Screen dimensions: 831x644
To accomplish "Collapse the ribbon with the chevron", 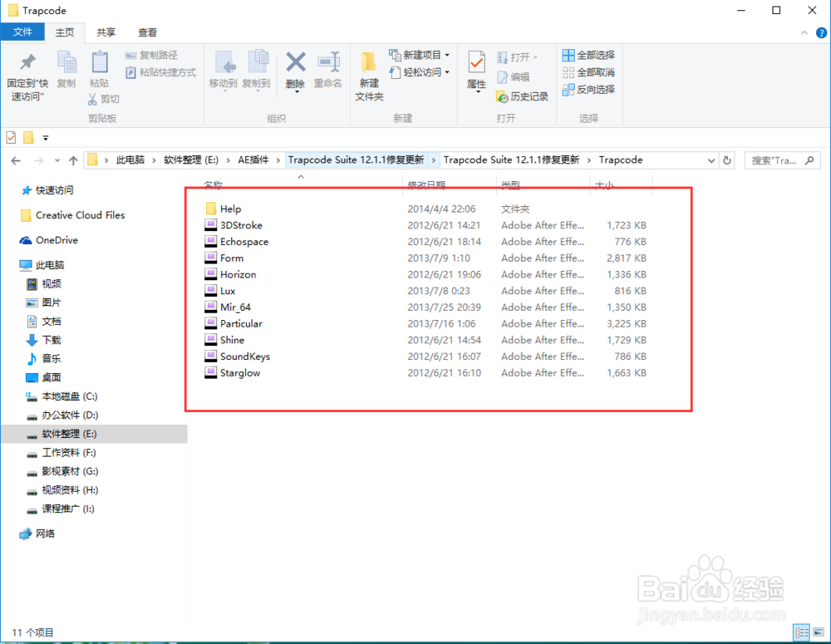I will point(804,33).
